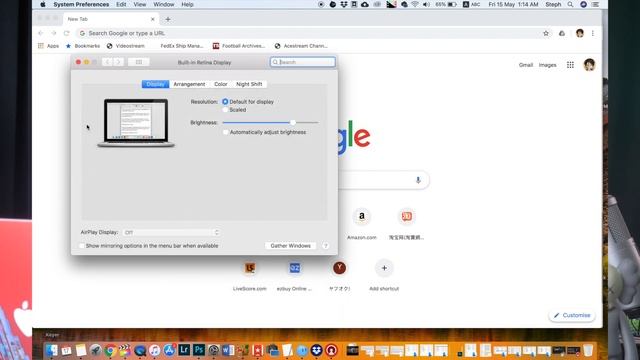Open iTunes music app in the Dock

click(155, 350)
